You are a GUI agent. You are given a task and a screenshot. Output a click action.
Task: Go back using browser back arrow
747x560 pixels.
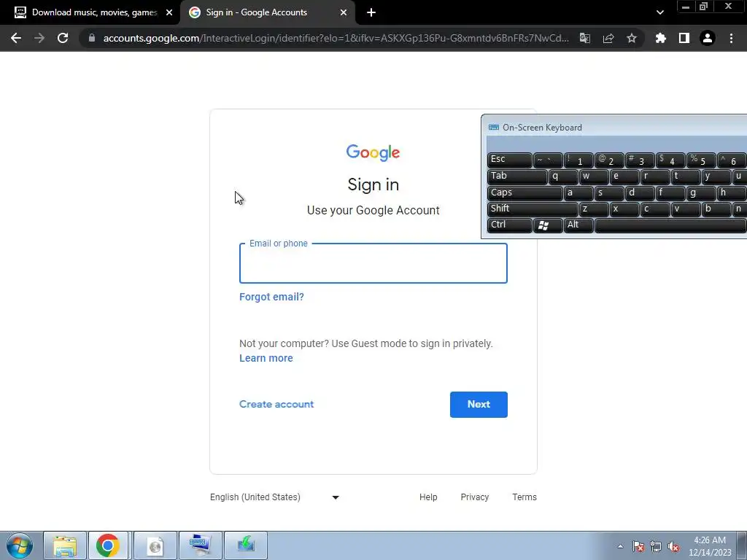point(16,38)
